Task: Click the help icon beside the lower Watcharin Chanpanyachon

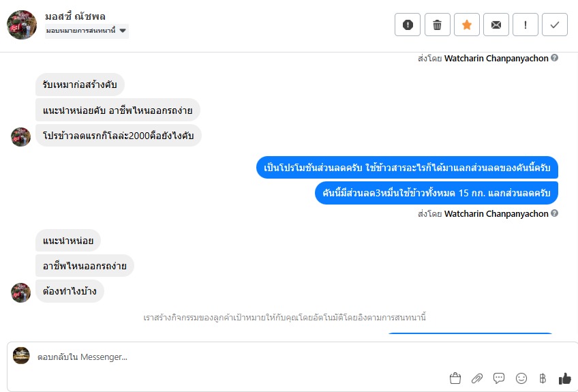Action: tap(554, 213)
